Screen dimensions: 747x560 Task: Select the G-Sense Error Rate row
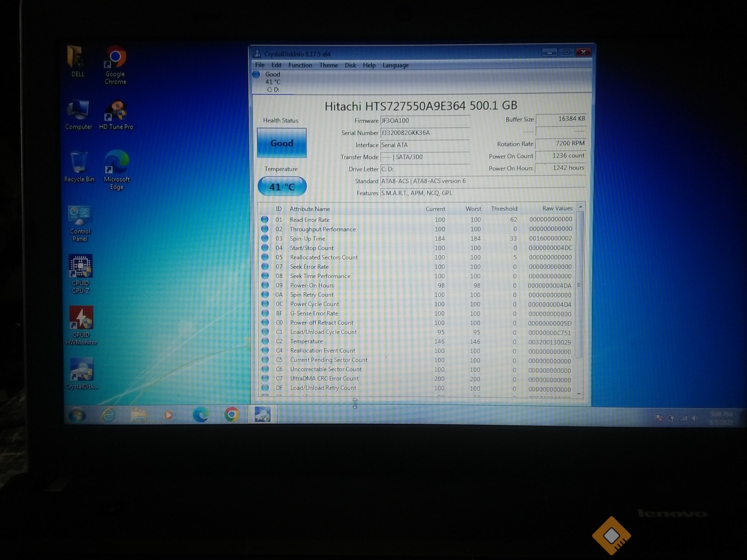(416, 313)
